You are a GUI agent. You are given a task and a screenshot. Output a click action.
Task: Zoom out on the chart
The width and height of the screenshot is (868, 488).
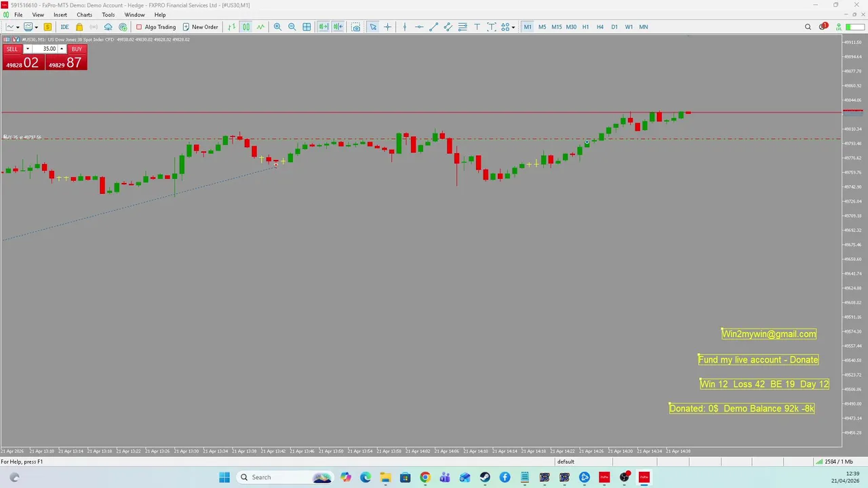click(292, 27)
